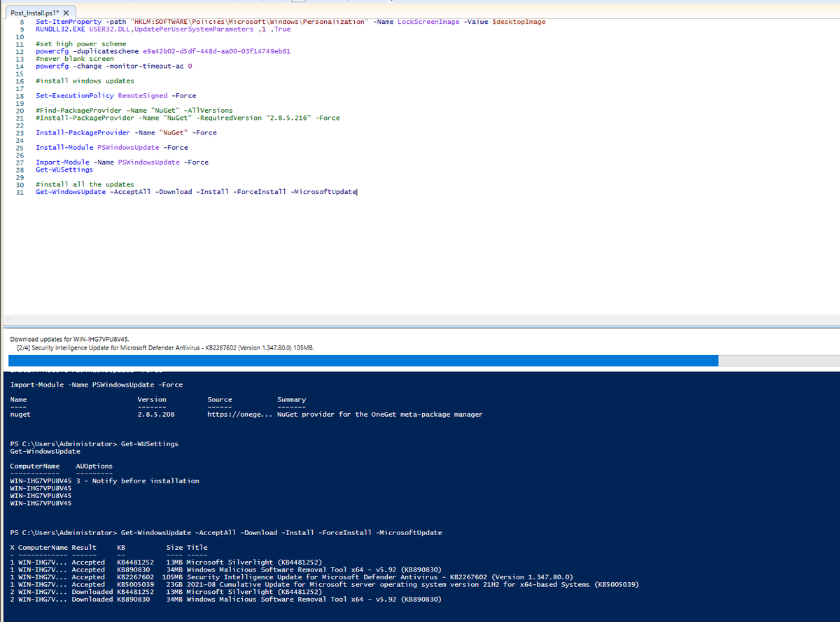Click Import-Module line in the console pane

pyautogui.click(x=97, y=385)
